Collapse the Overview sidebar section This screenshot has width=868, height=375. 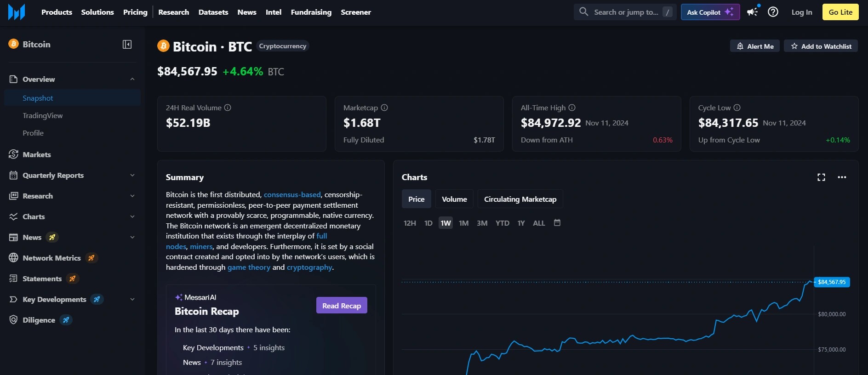132,79
